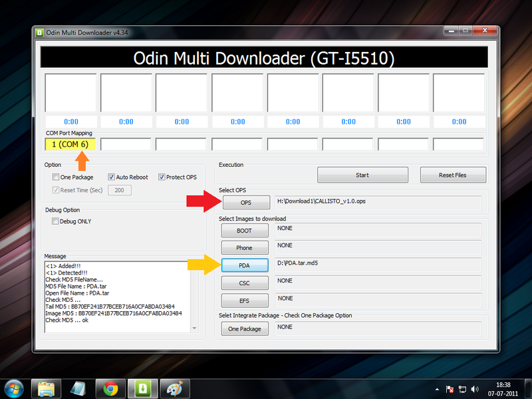Screen dimensions: 532x399
Task: Uncheck the Auto Reboot option
Action: tap(112, 178)
